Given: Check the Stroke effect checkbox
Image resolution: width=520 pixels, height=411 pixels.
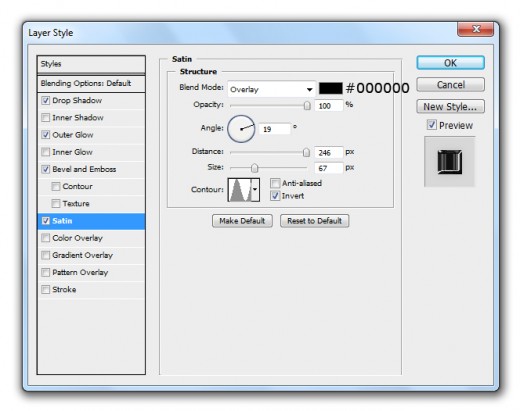Looking at the screenshot, I should 45,289.
